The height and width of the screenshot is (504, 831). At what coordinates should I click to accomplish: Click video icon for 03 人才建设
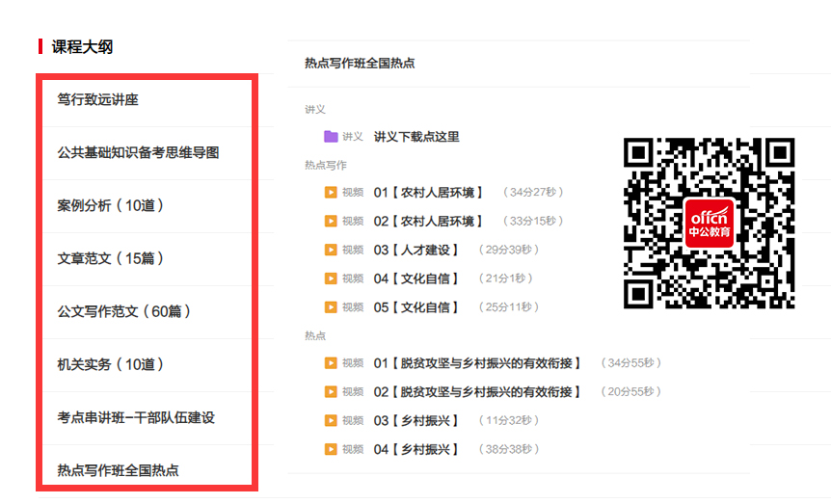tap(331, 251)
